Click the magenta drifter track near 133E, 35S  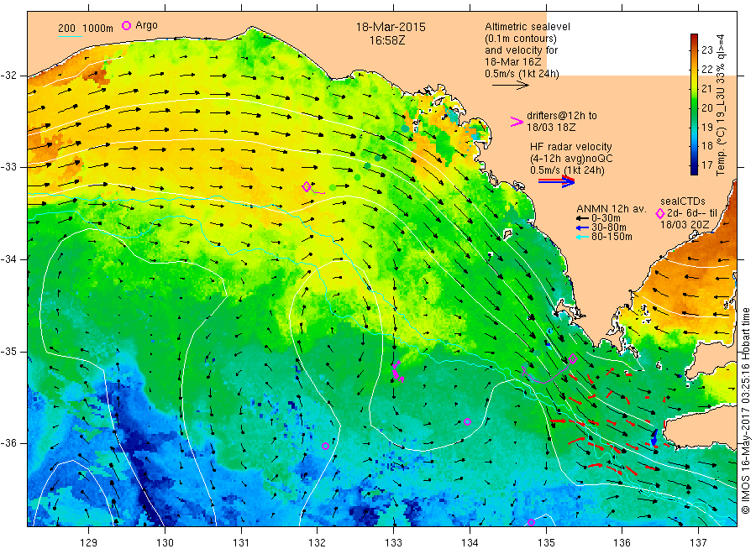[x=397, y=371]
